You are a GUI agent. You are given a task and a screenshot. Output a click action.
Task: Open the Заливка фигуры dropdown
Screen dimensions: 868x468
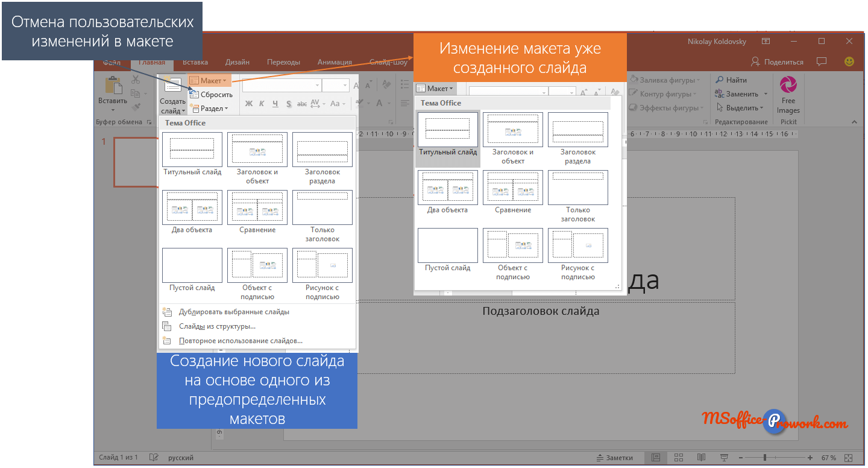(665, 80)
